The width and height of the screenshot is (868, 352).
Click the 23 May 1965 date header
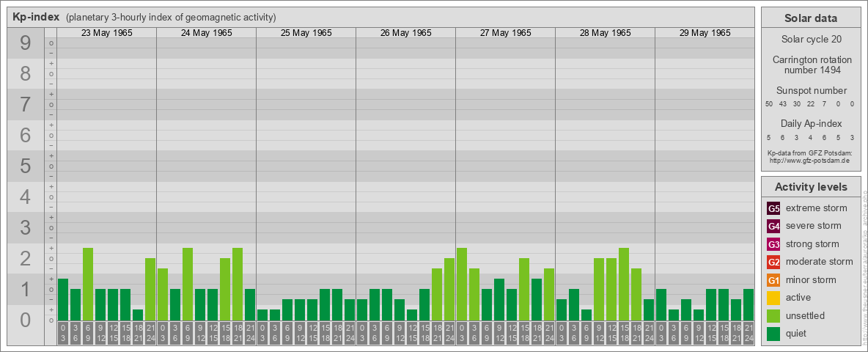point(107,33)
